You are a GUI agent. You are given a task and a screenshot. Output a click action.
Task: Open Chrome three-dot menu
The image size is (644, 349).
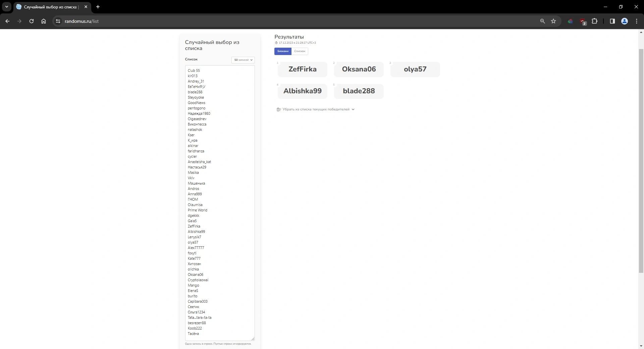click(637, 21)
